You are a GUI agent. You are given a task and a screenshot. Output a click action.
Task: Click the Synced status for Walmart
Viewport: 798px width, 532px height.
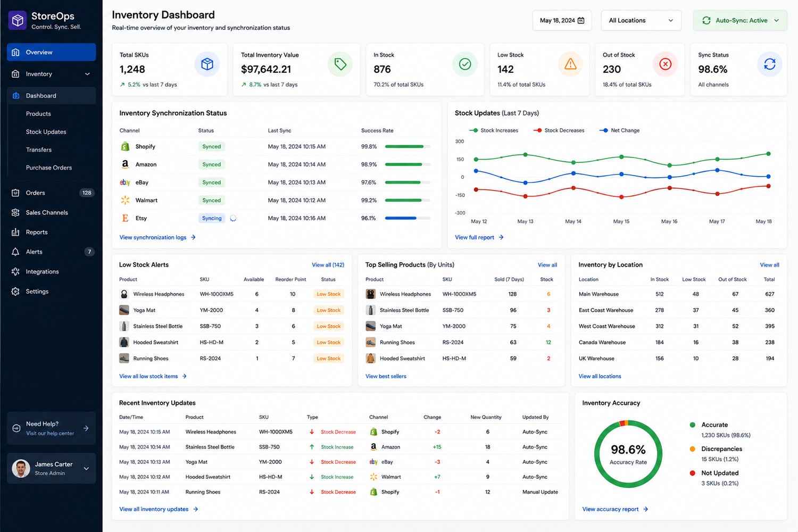tap(212, 201)
